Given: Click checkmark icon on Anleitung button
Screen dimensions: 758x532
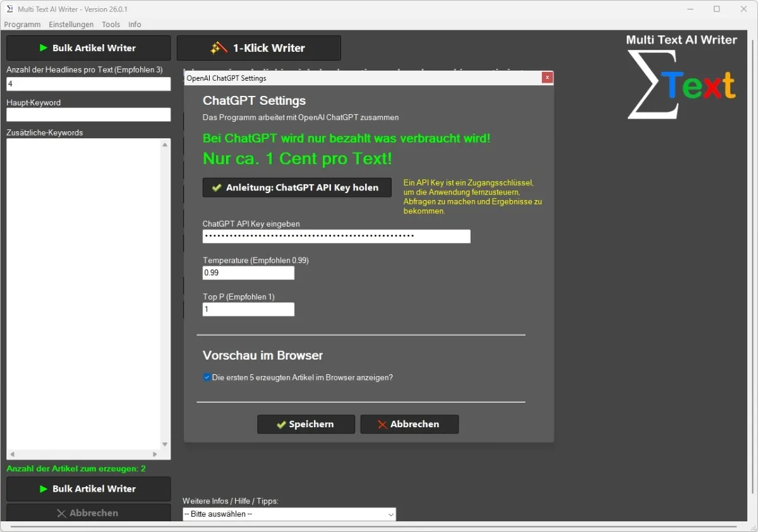Looking at the screenshot, I should pos(217,187).
